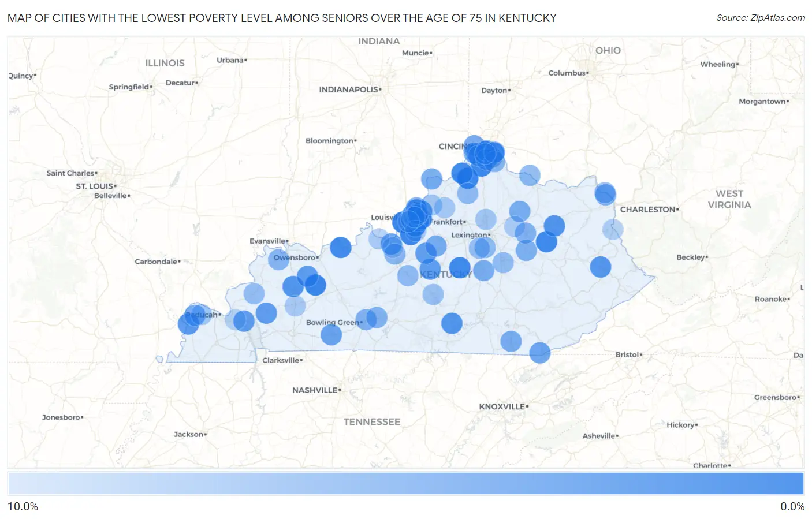Click the Springfield city label
812x519 pixels.
point(130,87)
